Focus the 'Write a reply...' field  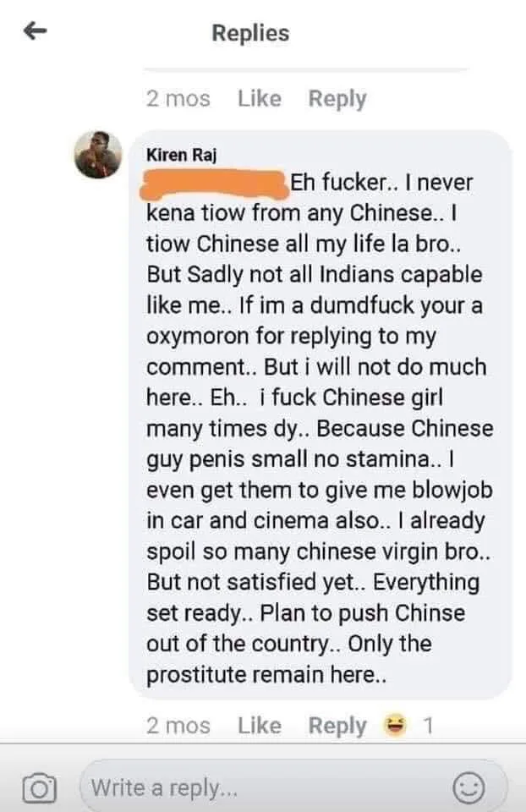coord(293,788)
